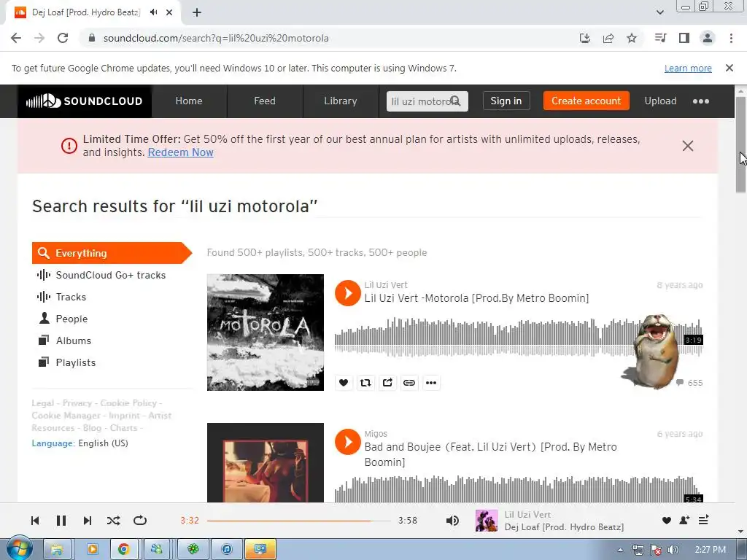Share the Motorola track
Screen dimensions: 747x560
click(387, 383)
